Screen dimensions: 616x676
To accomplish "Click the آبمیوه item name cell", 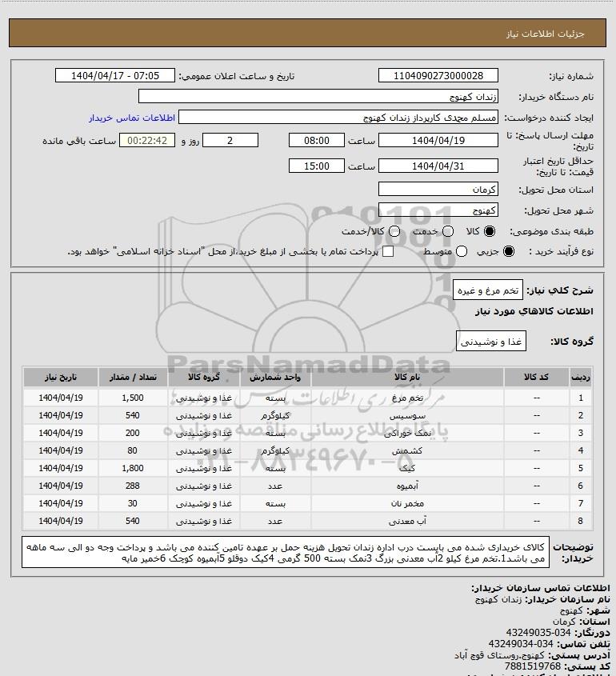I will [x=407, y=486].
